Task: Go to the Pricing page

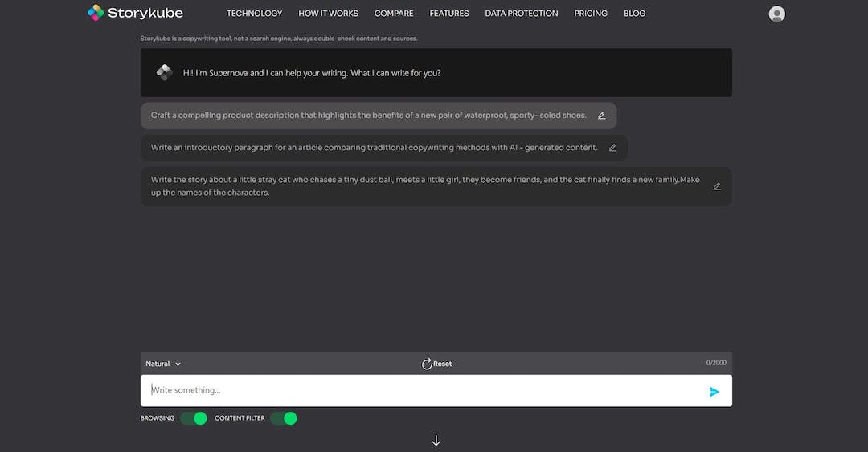Action: pyautogui.click(x=591, y=14)
